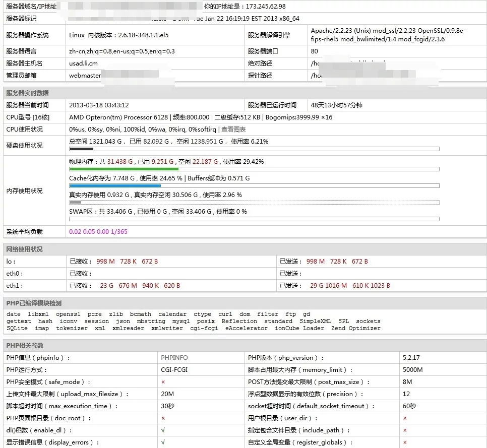Open the PHPINFO link
The width and height of the screenshot is (487, 448).
[174, 358]
